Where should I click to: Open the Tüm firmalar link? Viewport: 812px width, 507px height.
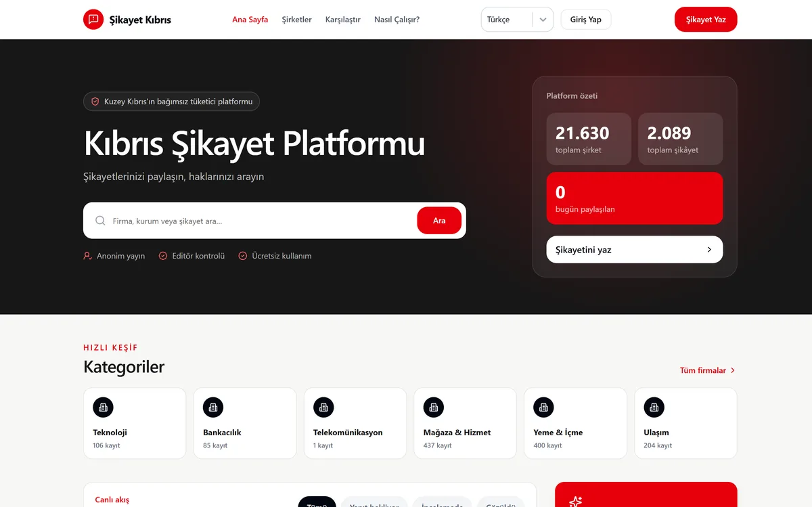pyautogui.click(x=708, y=370)
